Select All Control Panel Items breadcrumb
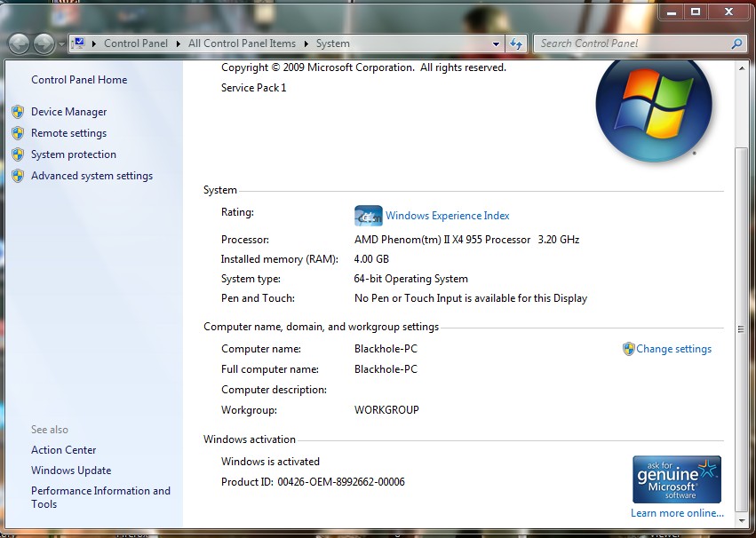 (242, 44)
